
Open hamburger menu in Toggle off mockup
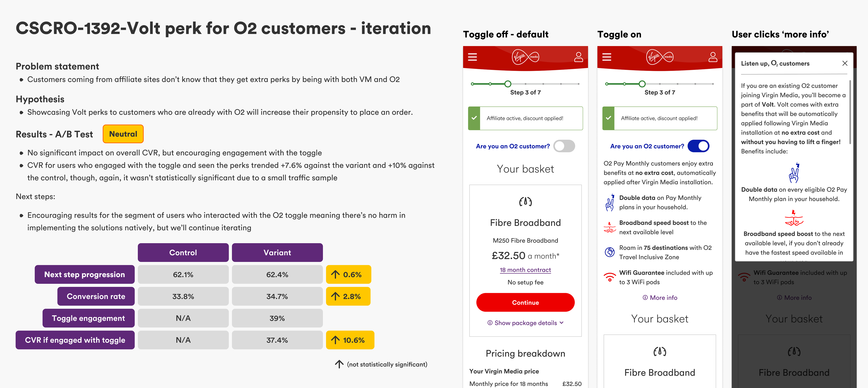[x=472, y=57]
